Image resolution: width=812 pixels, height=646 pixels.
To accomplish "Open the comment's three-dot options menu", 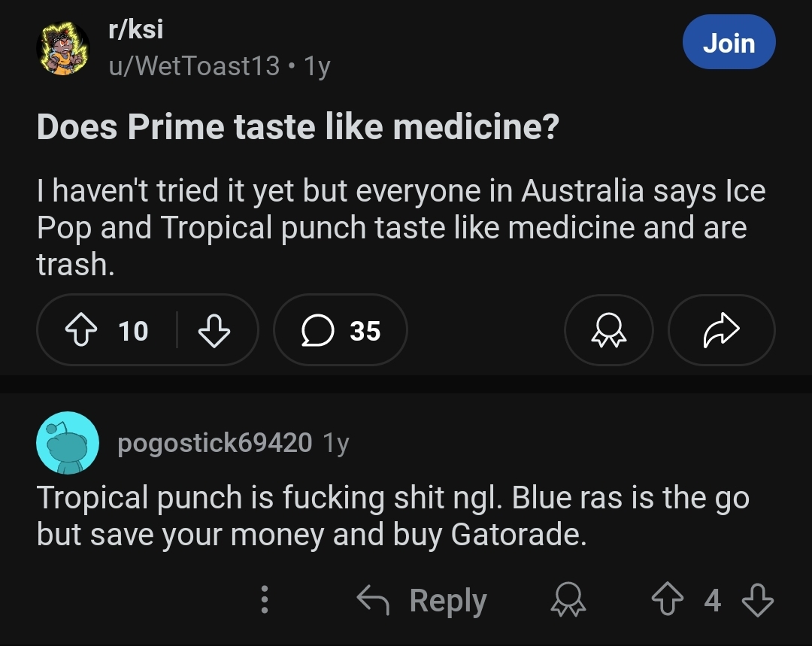I will (264, 600).
